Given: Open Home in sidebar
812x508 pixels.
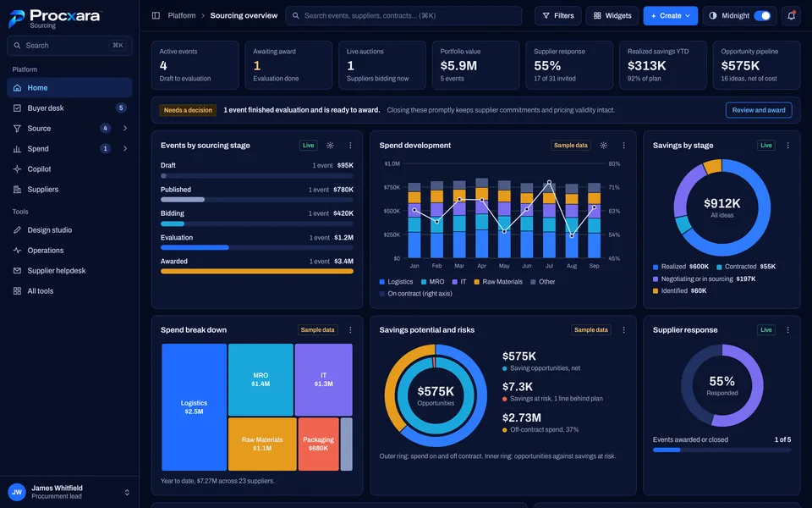Looking at the screenshot, I should pos(69,87).
